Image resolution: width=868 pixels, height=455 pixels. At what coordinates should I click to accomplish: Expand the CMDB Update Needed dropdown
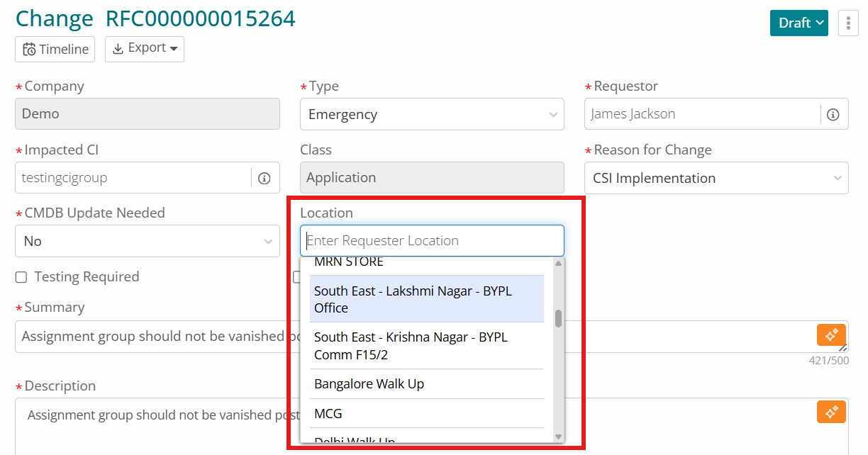point(148,242)
